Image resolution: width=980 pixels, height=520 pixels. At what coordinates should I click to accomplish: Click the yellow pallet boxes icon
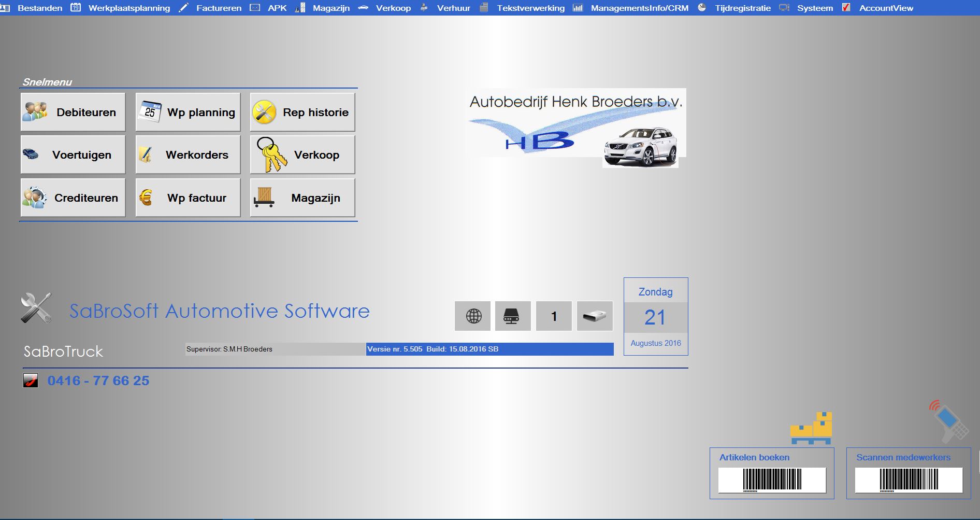pos(811,428)
